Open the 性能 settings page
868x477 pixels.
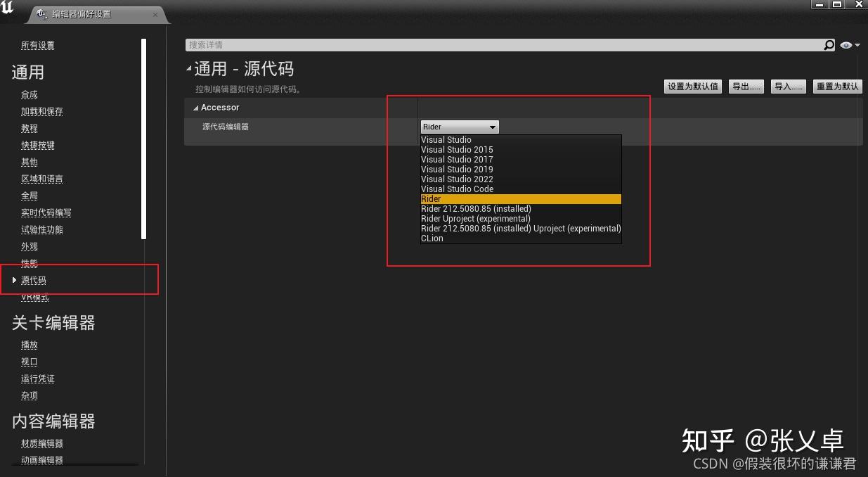[x=30, y=263]
